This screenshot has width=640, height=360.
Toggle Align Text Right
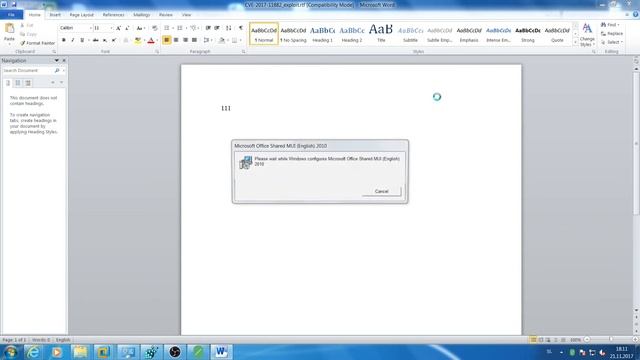coord(185,40)
